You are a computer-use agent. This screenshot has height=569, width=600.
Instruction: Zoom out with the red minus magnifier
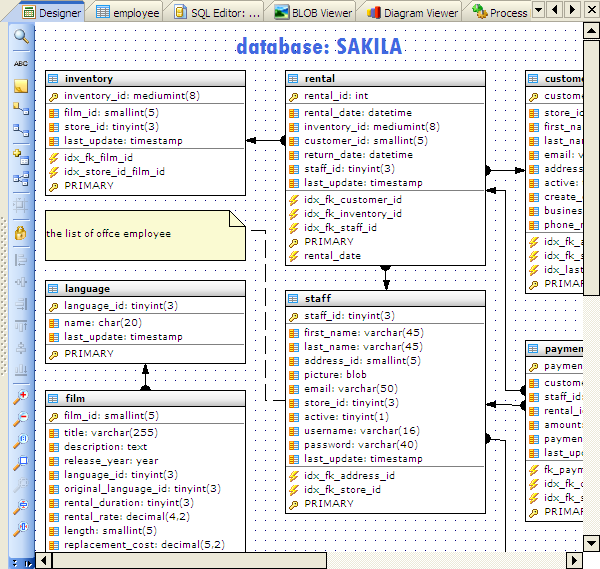pyautogui.click(x=21, y=419)
